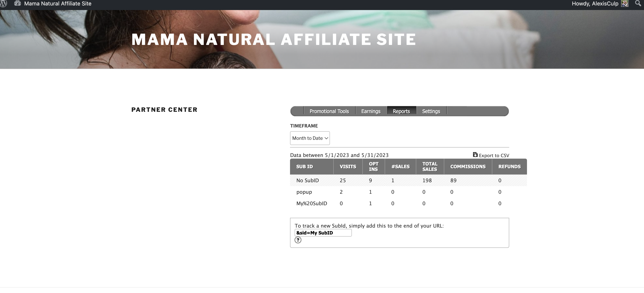Click the 9 opt ins value
This screenshot has width=644, height=293.
(x=370, y=181)
